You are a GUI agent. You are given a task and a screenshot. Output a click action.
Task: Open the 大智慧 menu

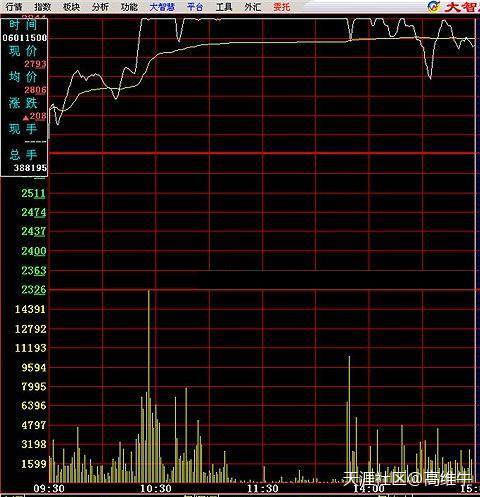pos(162,7)
